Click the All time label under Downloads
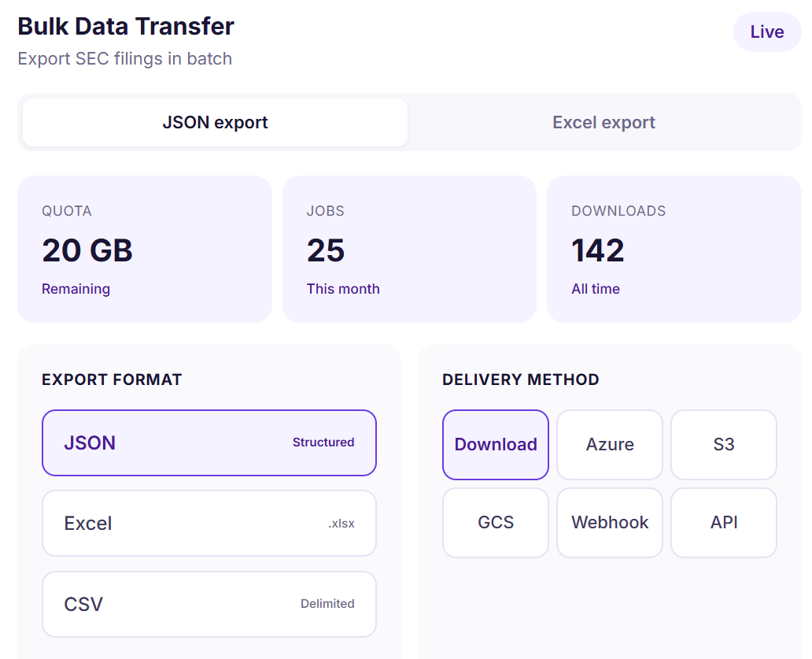The height and width of the screenshot is (659, 812). (x=596, y=289)
